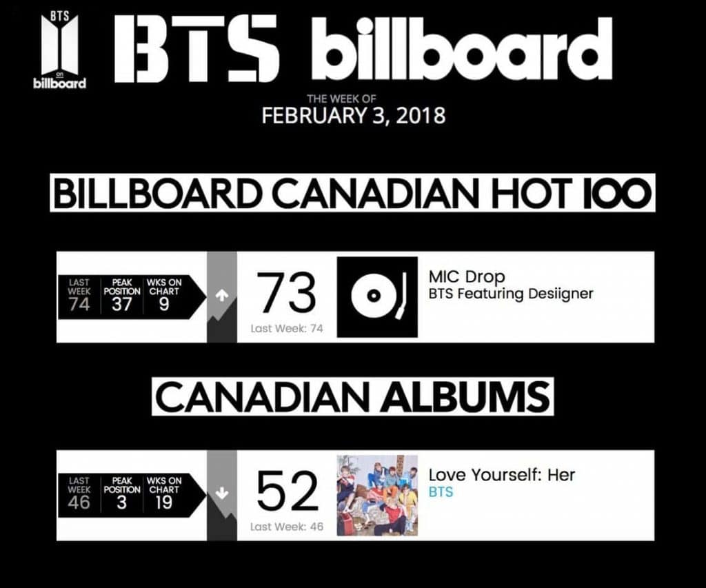This screenshot has height=588, width=706.
Task: Click the down arrow trend icon
Action: coord(222,494)
